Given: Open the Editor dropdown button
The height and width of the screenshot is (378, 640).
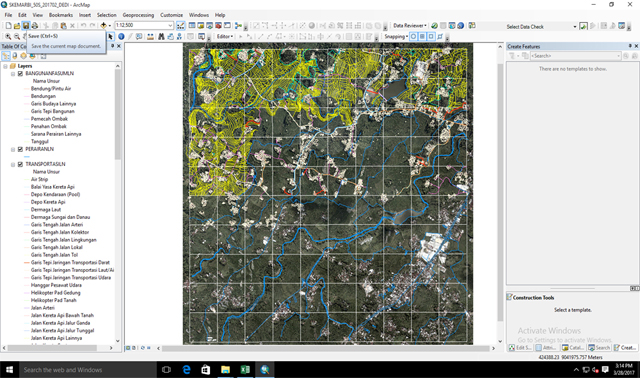Looking at the screenshot, I should 225,36.
